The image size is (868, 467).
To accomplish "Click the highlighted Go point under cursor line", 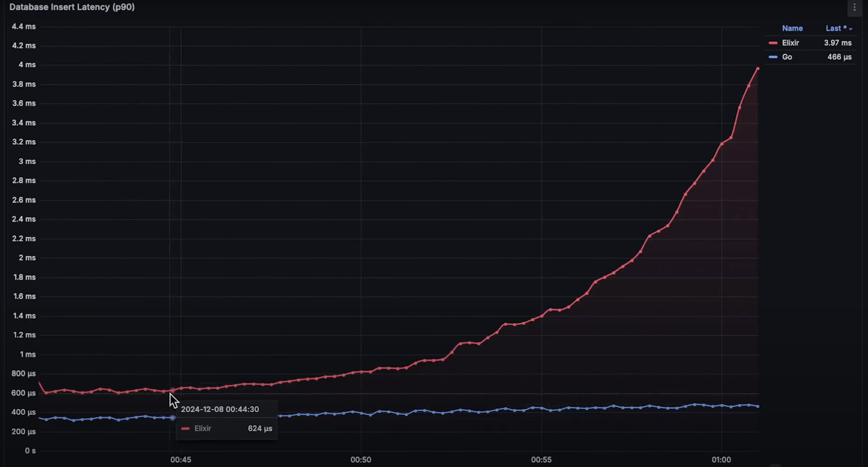I will 173,417.
